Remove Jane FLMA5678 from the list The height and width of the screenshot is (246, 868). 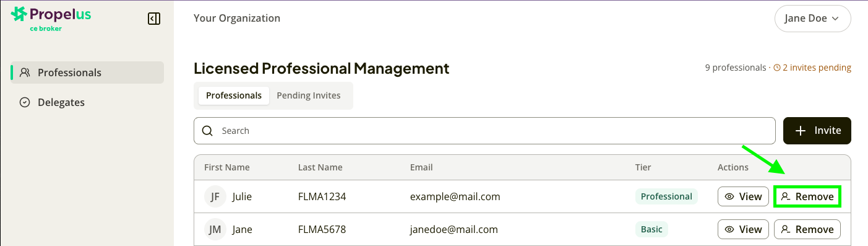(x=807, y=229)
